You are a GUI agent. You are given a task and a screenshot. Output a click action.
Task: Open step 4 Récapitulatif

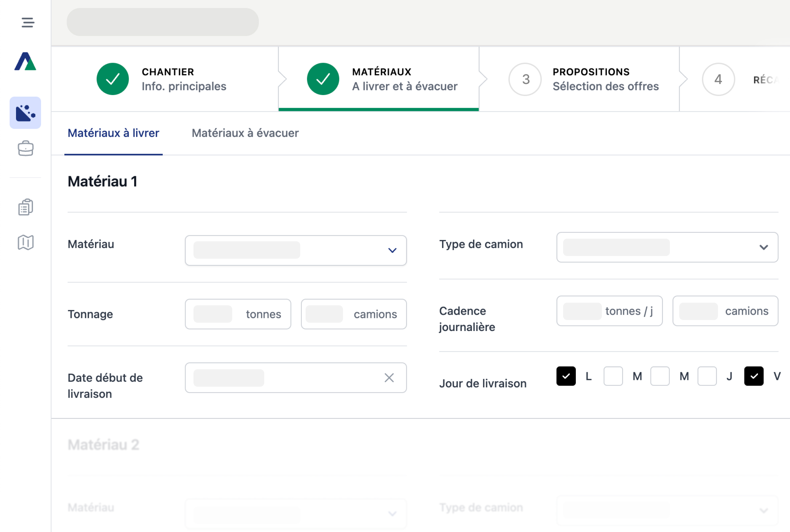tap(718, 79)
